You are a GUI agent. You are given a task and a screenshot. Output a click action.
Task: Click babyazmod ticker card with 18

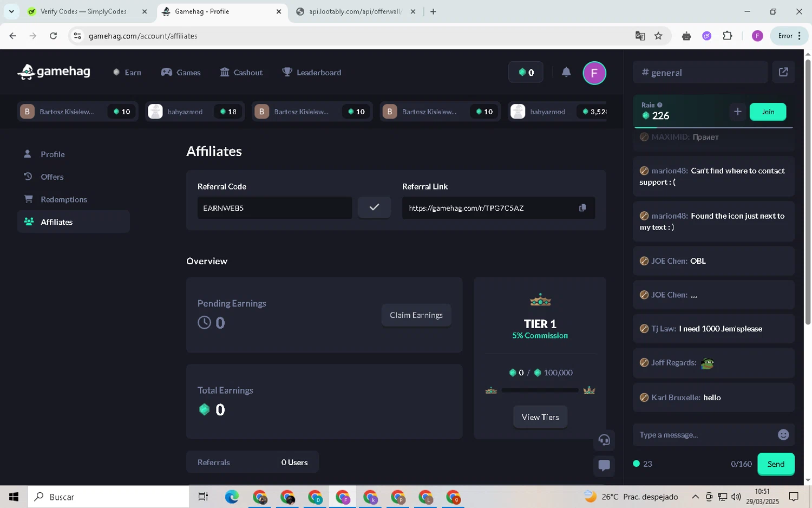[x=195, y=112]
